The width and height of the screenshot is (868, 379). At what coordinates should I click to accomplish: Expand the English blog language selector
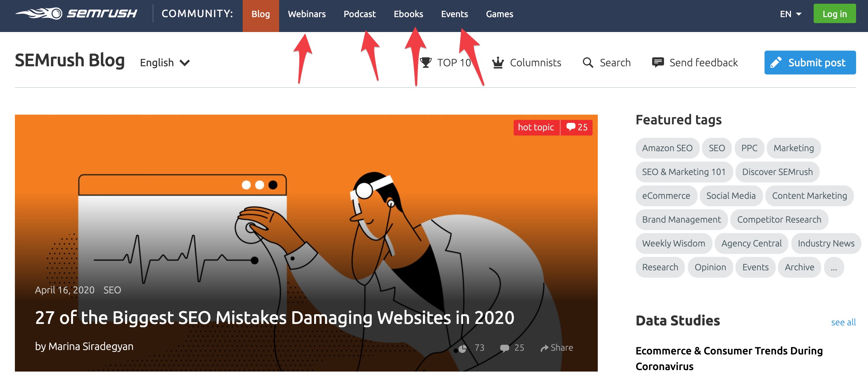coord(165,63)
